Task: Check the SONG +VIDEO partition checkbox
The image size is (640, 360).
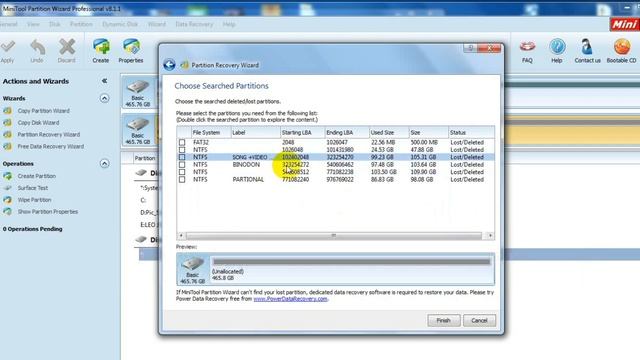Action: point(182,157)
